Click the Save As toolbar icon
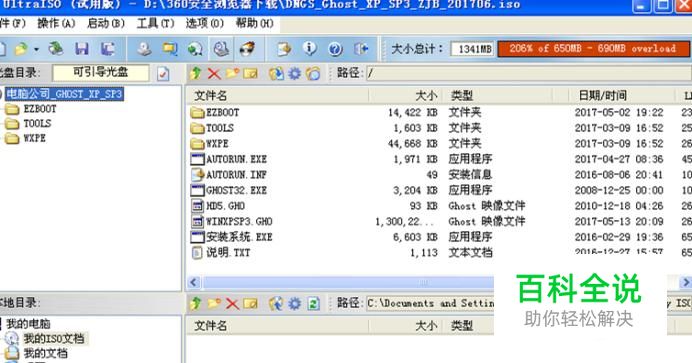The width and height of the screenshot is (692, 363). coord(108,49)
